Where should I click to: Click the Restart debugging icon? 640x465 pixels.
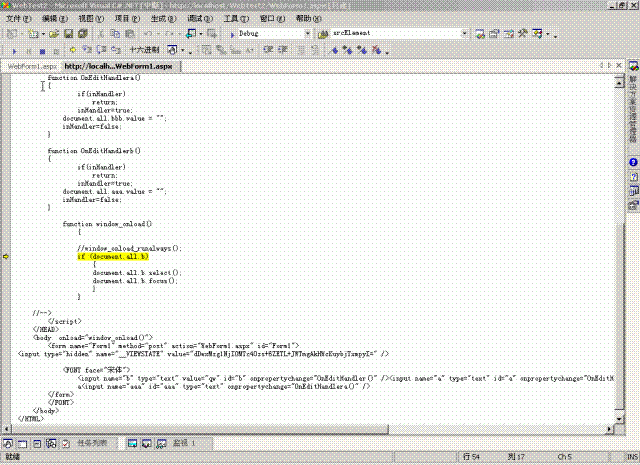(56, 51)
